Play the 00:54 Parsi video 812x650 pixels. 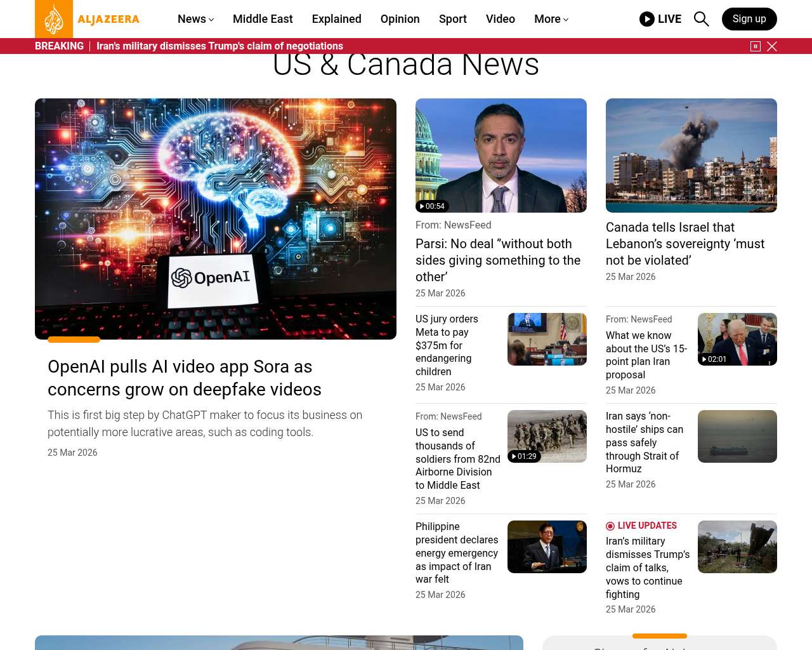click(x=432, y=206)
